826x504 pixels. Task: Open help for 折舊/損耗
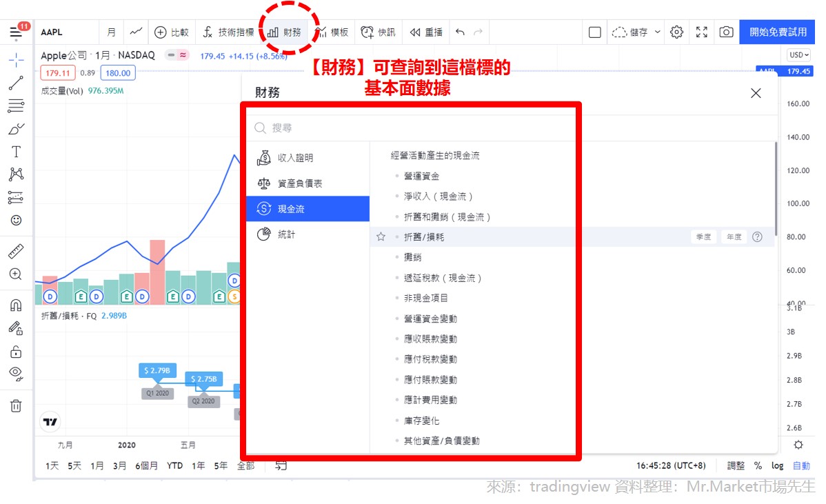[x=757, y=237]
